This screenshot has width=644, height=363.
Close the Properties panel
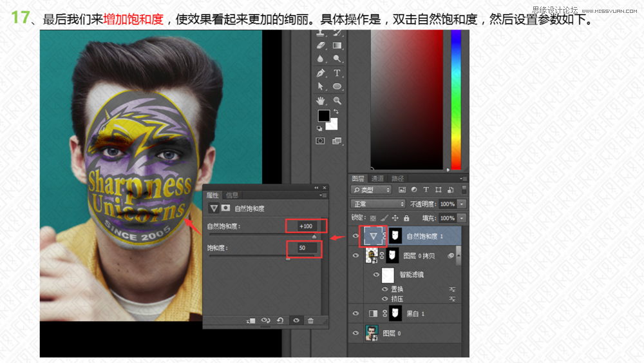click(325, 188)
